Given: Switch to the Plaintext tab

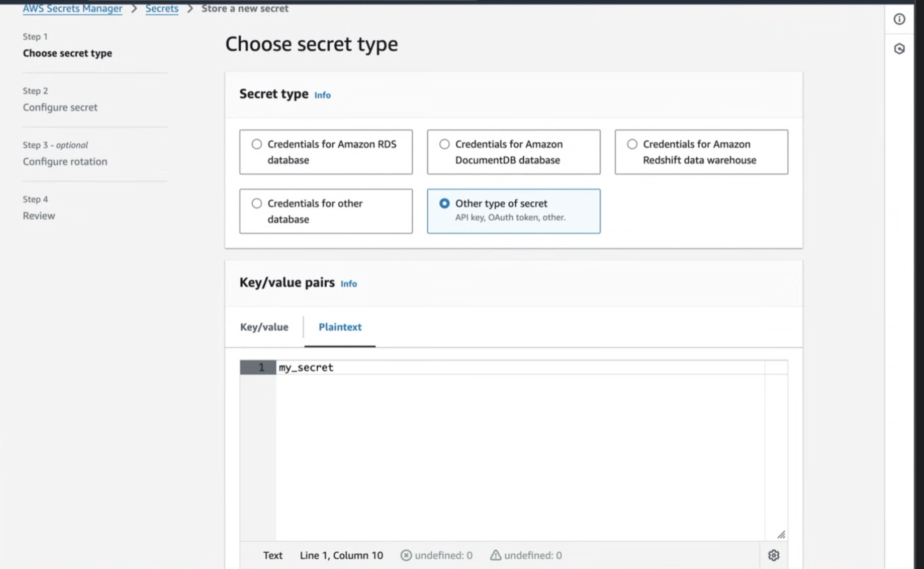Looking at the screenshot, I should (x=340, y=327).
